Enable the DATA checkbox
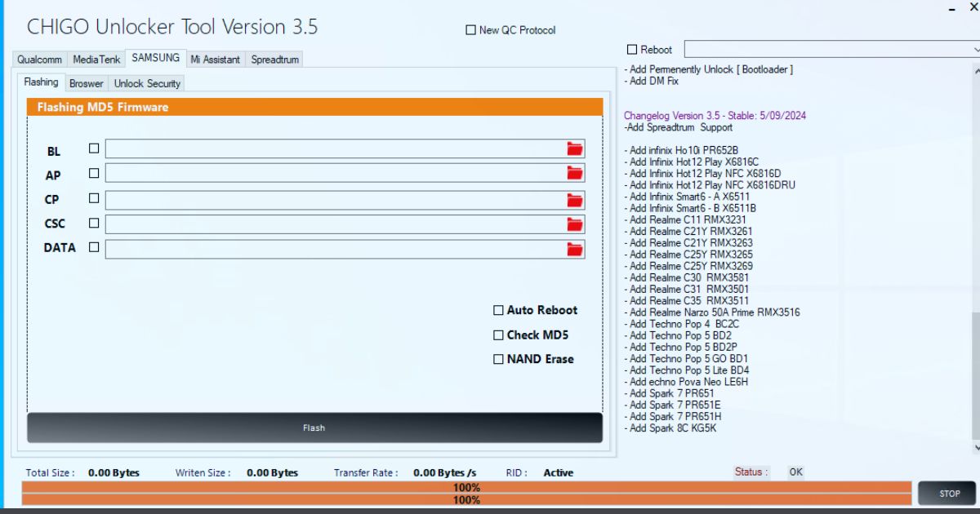Screen dimensions: 980x514 point(94,246)
